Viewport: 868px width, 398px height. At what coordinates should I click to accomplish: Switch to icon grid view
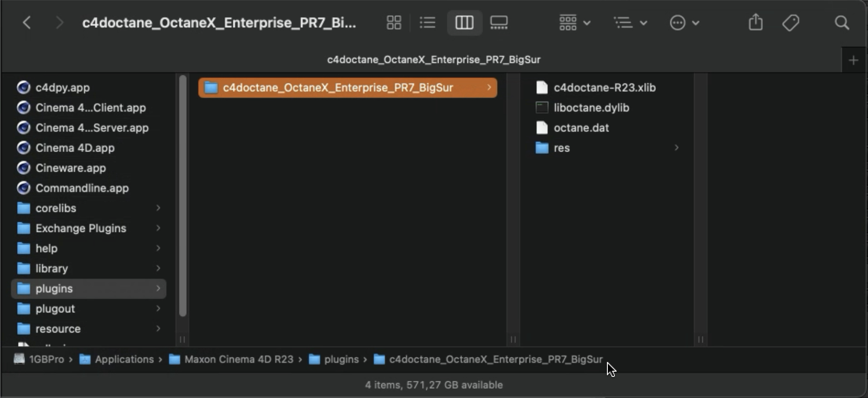[x=394, y=22]
